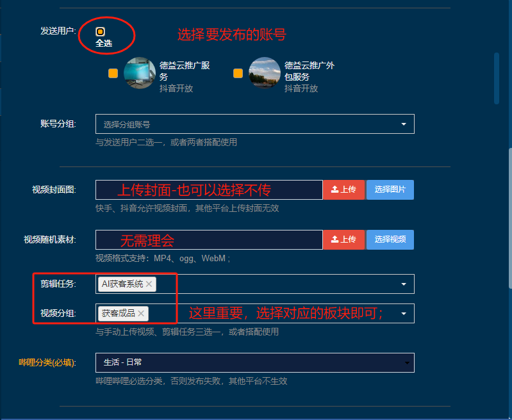
Task: Click hint text 快手、抖音允许视频封面
Action: [x=141, y=208]
